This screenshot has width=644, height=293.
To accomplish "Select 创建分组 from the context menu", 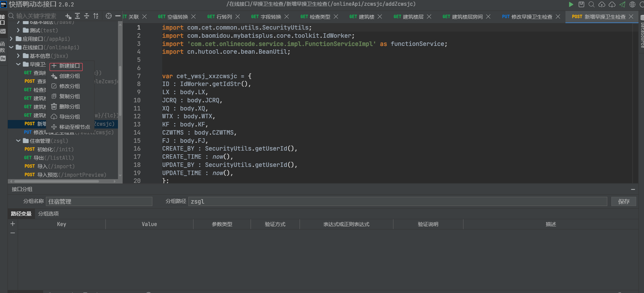I will click(70, 76).
